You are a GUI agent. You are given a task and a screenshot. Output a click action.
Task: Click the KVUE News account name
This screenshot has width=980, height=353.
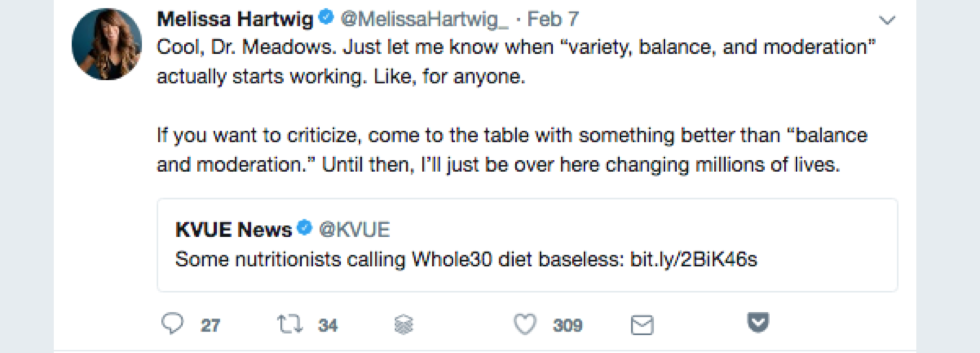click(x=233, y=229)
